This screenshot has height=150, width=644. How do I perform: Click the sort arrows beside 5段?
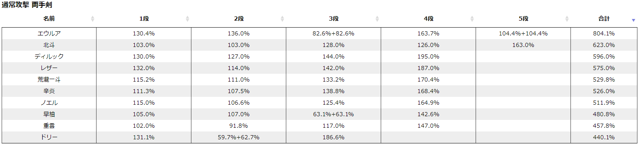pyautogui.click(x=567, y=19)
